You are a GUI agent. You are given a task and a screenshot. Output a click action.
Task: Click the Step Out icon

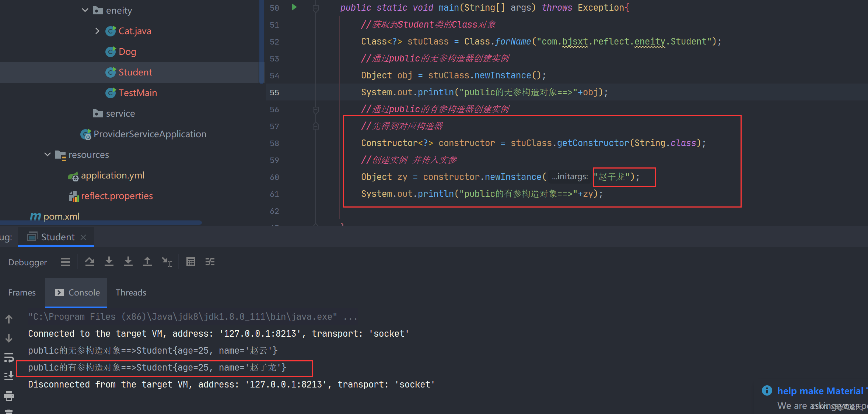[x=147, y=262]
